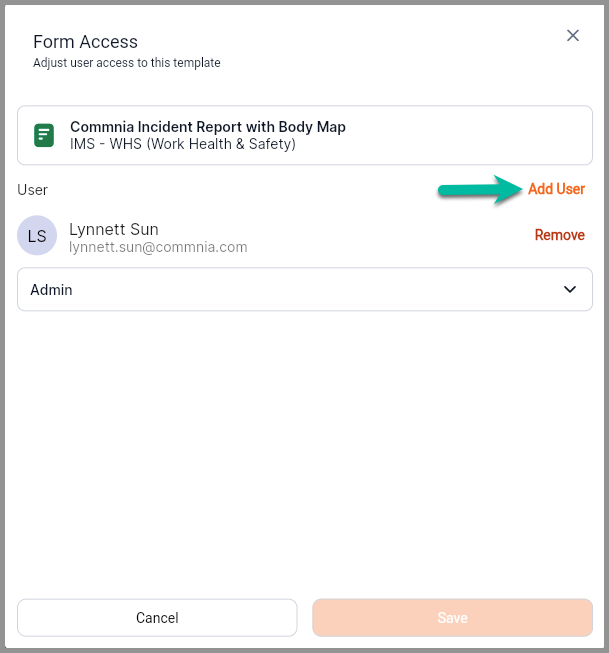Click the LS user avatar

[37, 237]
